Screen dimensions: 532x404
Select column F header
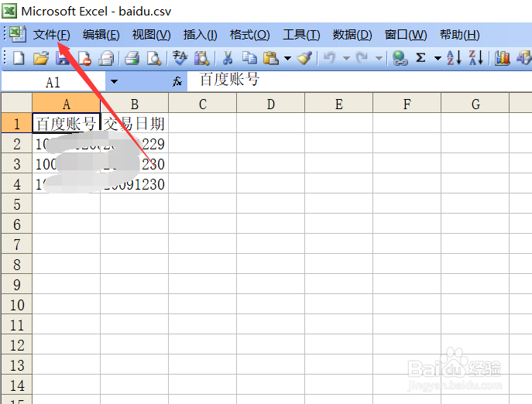pyautogui.click(x=407, y=104)
